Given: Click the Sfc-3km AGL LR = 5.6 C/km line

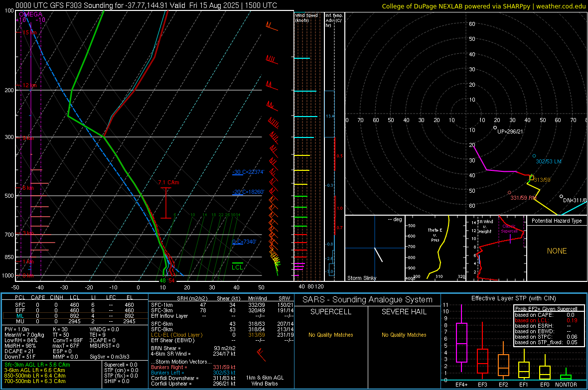Looking at the screenshot, I should tap(37, 365).
